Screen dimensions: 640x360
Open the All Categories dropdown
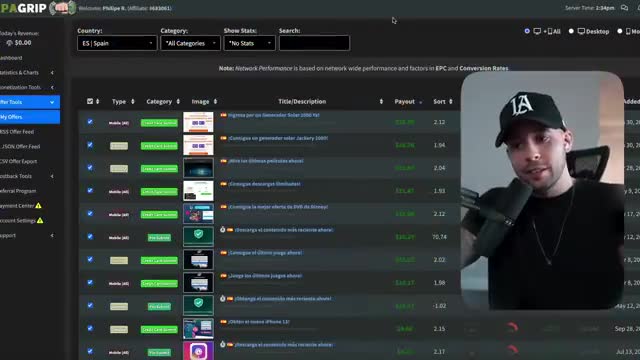(x=190, y=43)
